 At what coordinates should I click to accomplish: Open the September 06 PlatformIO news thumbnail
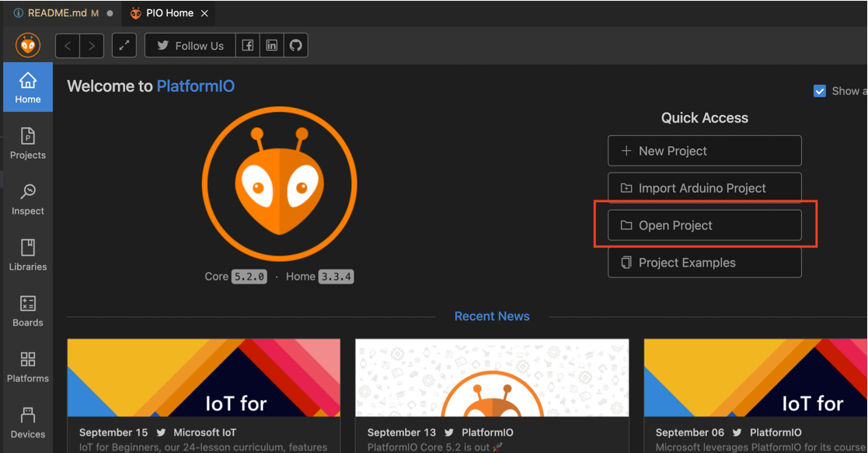click(755, 378)
